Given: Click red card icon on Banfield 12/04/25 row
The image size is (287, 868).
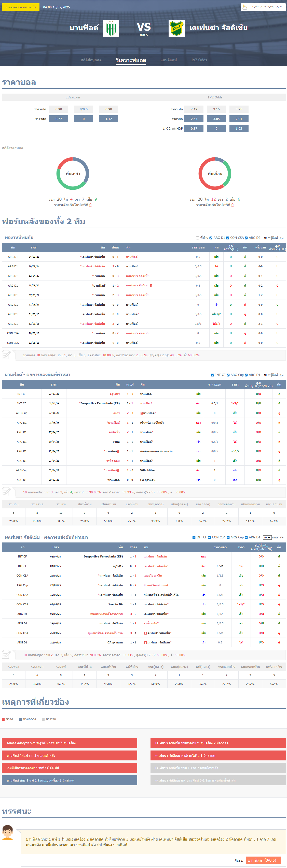Looking at the screenshot, I should pos(118,451).
